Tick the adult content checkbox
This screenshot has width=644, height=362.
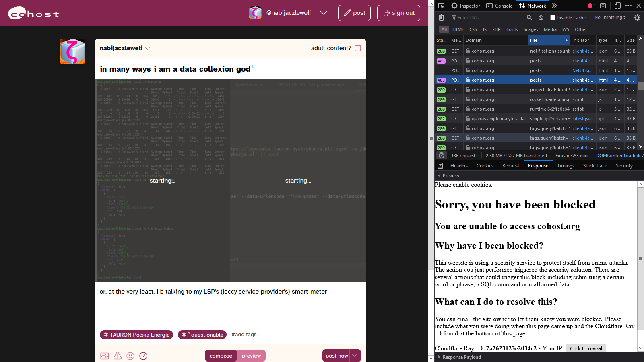click(358, 48)
